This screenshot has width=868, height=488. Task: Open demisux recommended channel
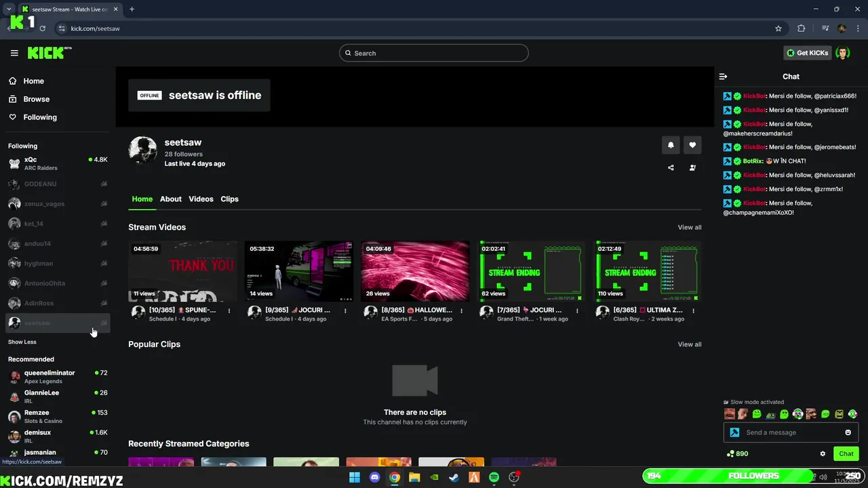pos(58,436)
